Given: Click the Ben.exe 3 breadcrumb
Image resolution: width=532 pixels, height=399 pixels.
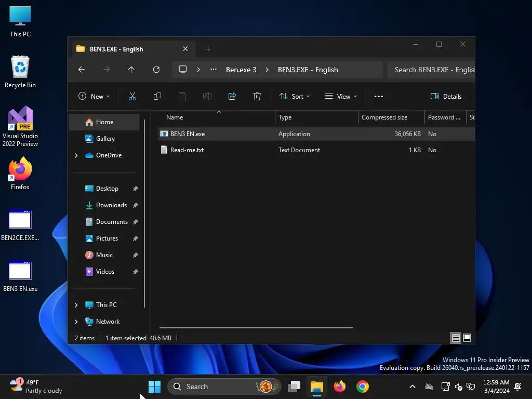Looking at the screenshot, I should coord(241,70).
